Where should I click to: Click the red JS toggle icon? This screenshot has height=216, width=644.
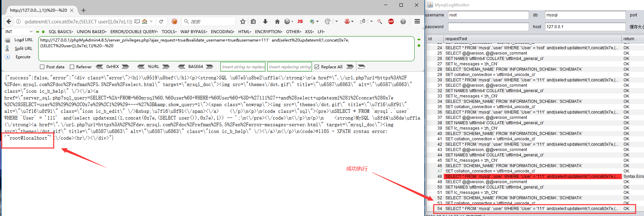pyautogui.click(x=300, y=21)
